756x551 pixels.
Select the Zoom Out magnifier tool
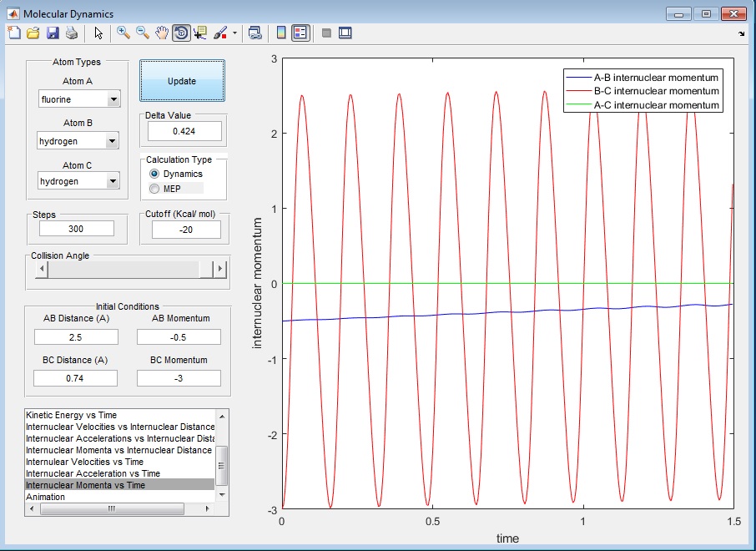pos(143,33)
